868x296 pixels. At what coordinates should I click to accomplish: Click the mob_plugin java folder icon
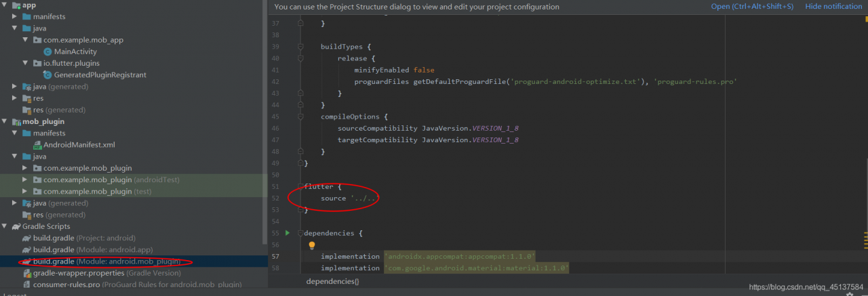click(x=26, y=156)
